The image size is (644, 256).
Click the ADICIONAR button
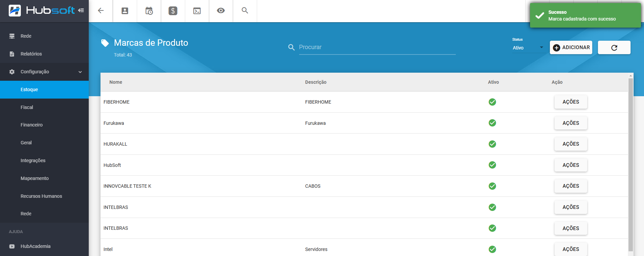[571, 47]
